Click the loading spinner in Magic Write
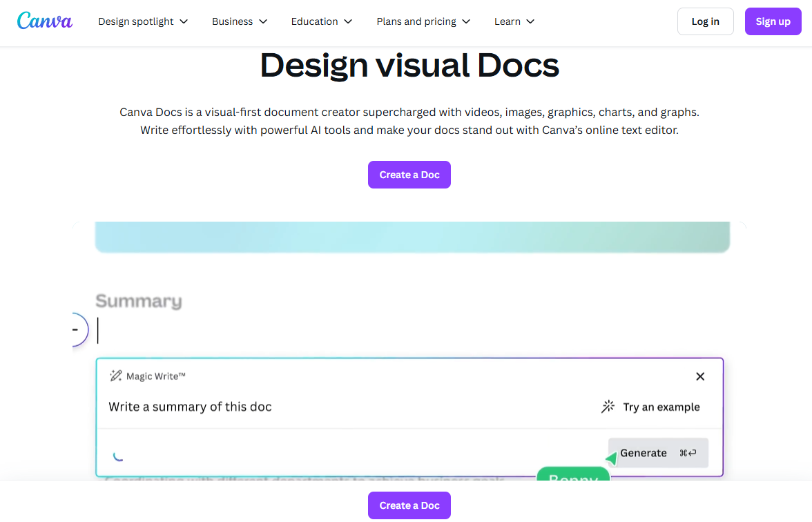 118,456
